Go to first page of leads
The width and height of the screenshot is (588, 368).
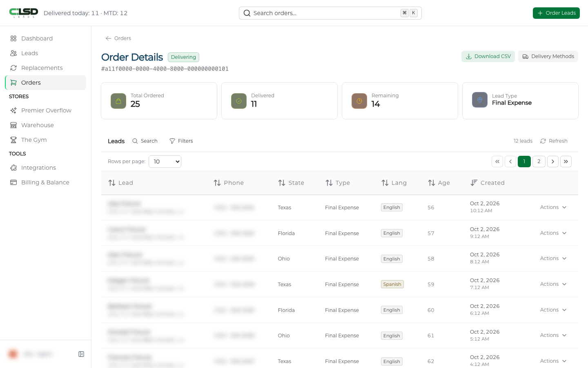[x=497, y=162]
